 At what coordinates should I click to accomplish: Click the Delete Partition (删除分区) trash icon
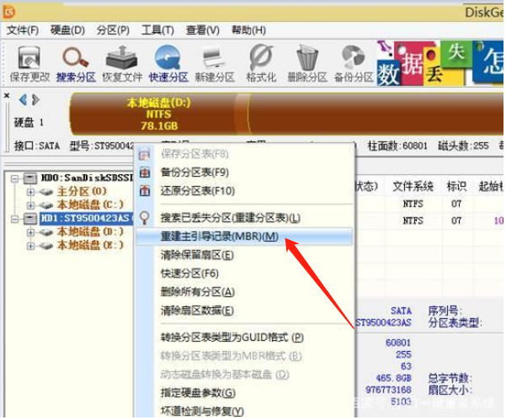point(307,58)
